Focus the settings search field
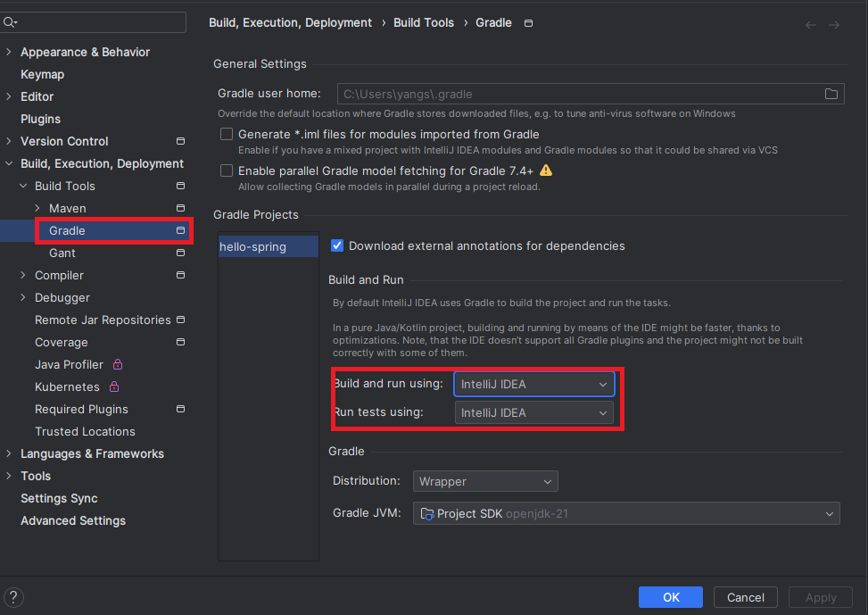Image resolution: width=868 pixels, height=615 pixels. pos(93,22)
